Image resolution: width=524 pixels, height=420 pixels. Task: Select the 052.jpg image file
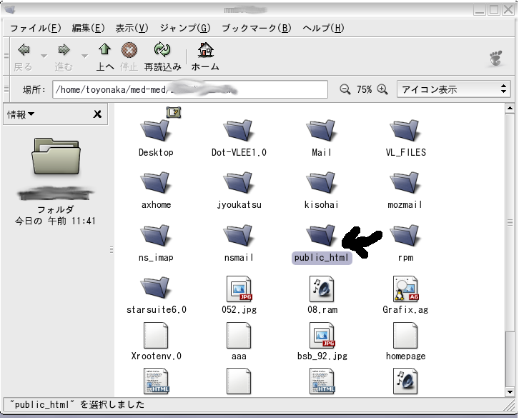click(x=239, y=289)
